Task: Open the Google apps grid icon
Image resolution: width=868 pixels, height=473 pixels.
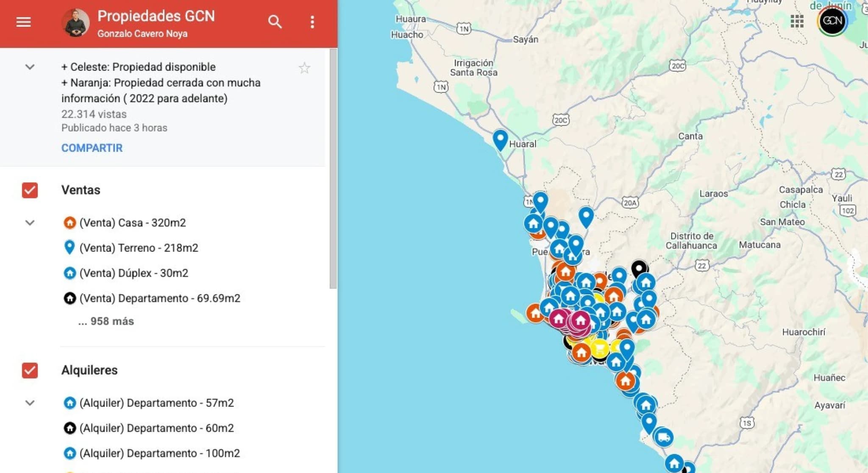Action: click(x=797, y=21)
